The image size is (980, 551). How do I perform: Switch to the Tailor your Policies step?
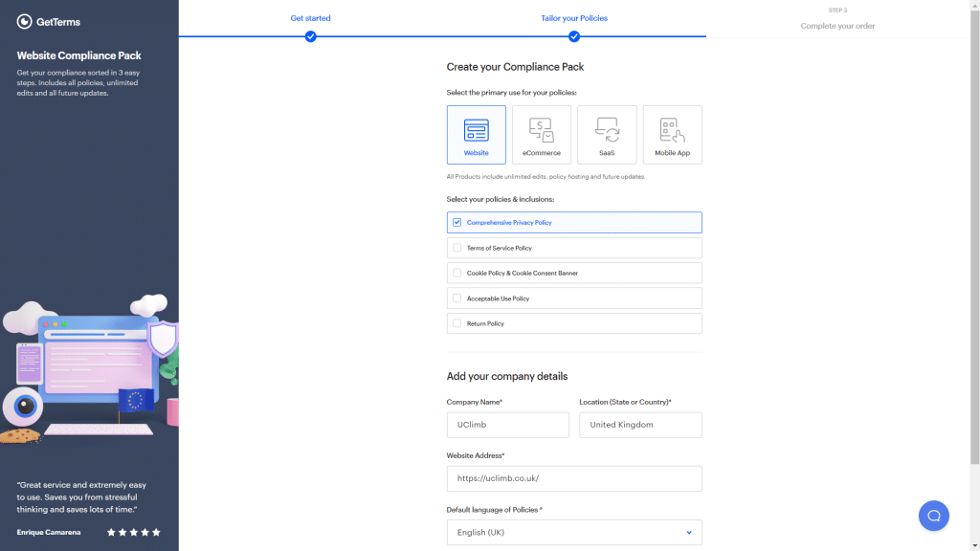click(574, 18)
